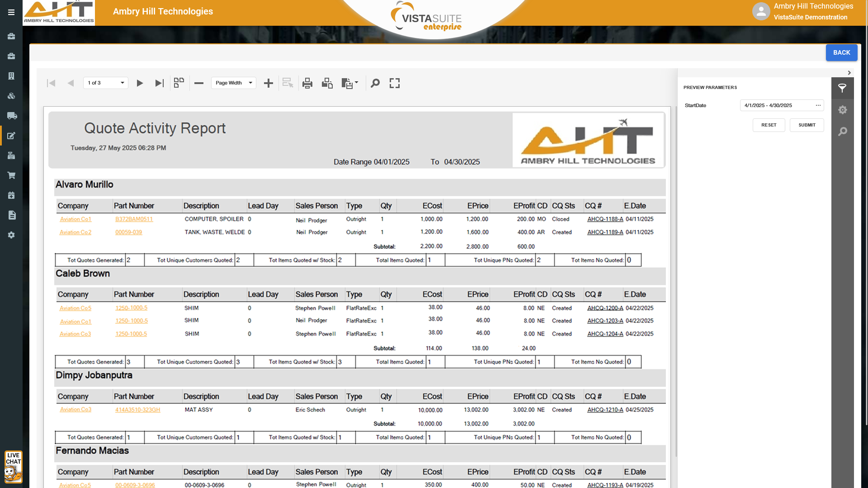Screen dimensions: 868x488
Task: Toggle full screen report view
Action: (395, 83)
